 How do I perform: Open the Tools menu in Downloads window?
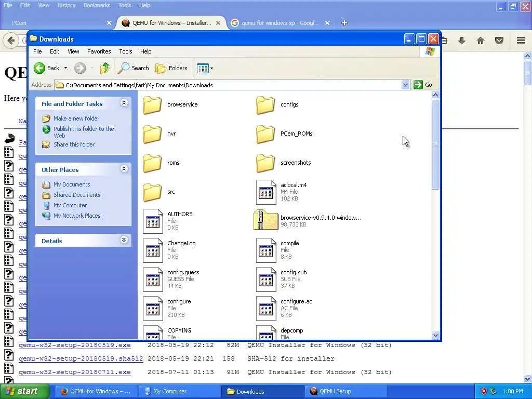126,51
